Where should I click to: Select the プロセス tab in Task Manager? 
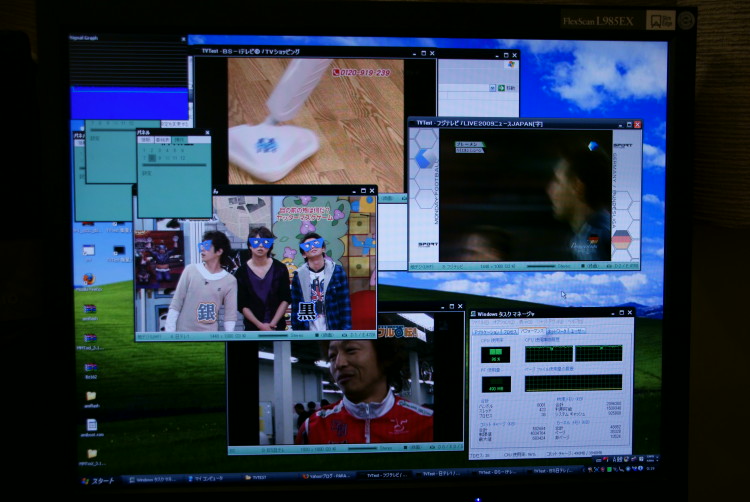click(x=510, y=331)
